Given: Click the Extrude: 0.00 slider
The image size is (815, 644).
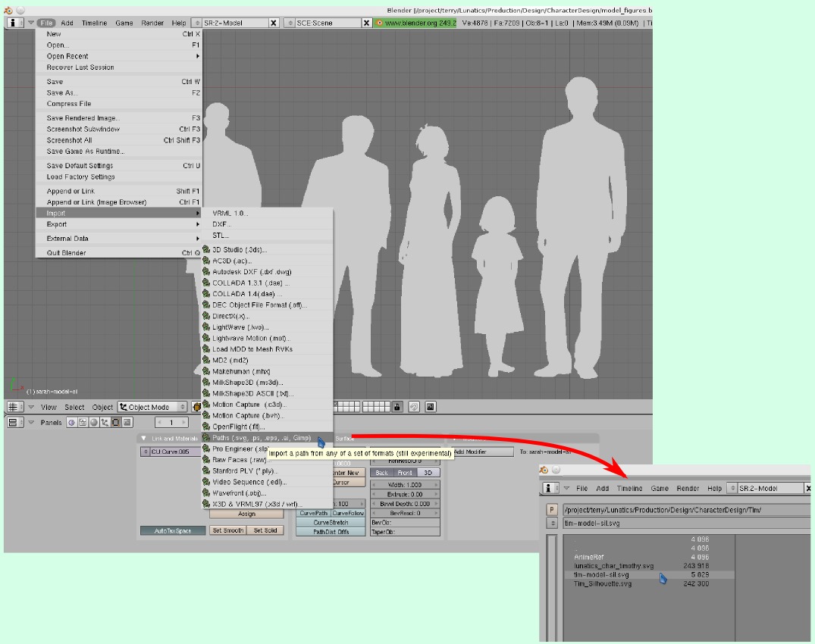Looking at the screenshot, I should click(405, 495).
